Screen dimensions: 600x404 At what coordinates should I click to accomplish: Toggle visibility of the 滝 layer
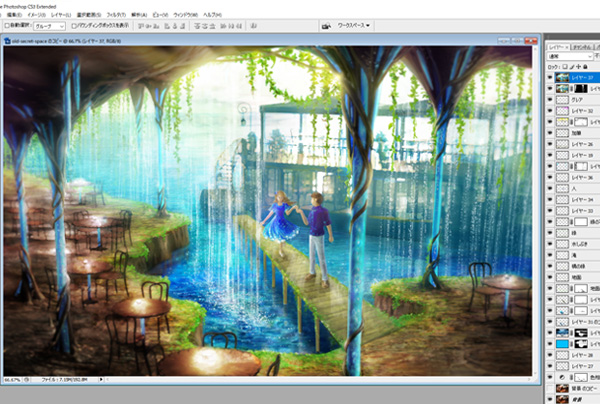tap(550, 255)
